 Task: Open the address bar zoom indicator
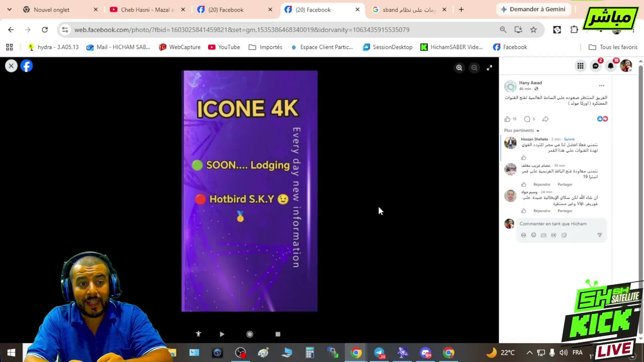click(x=503, y=30)
